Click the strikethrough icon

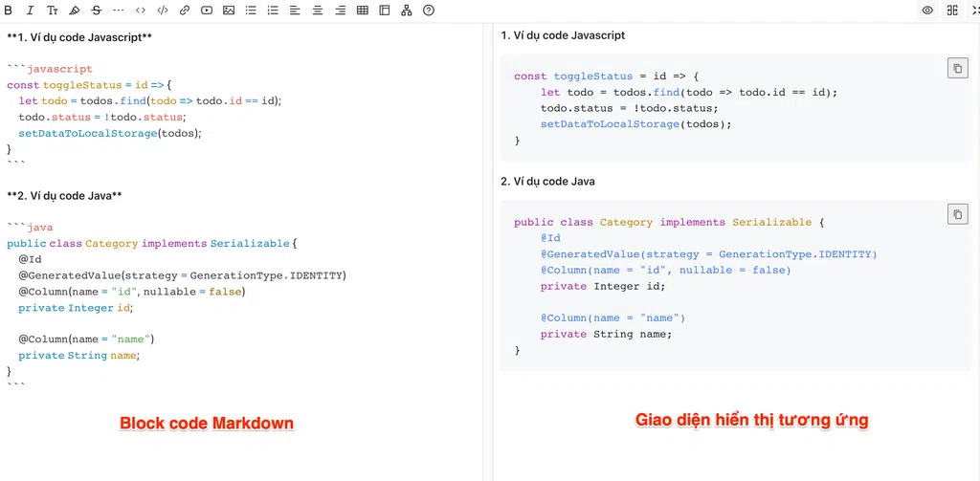[x=97, y=11]
